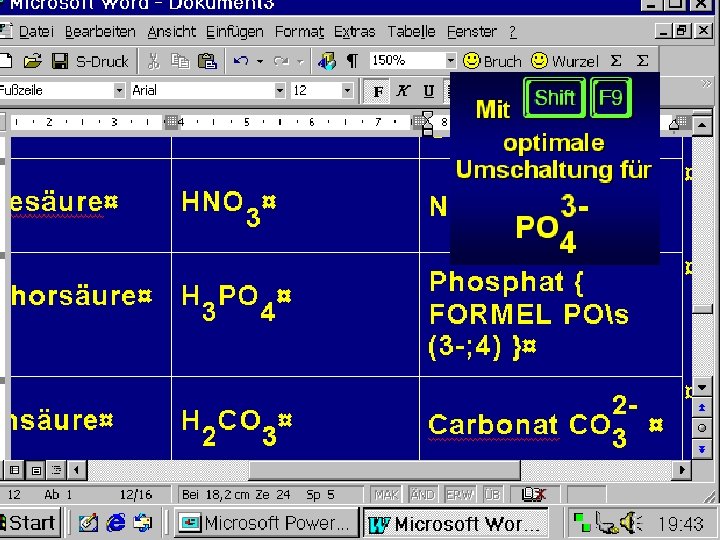The image size is (720, 540).
Task: Click the previous page double-arrow button
Action: 702,408
